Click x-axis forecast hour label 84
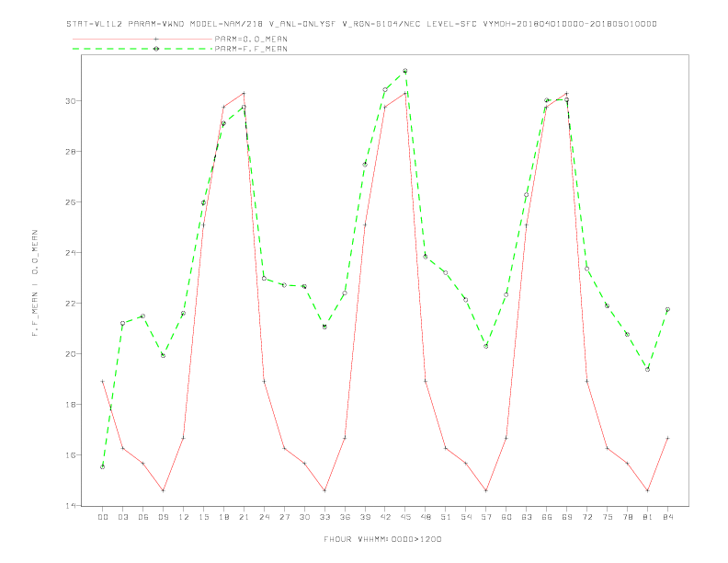Image resolution: width=728 pixels, height=563 pixels. (667, 517)
